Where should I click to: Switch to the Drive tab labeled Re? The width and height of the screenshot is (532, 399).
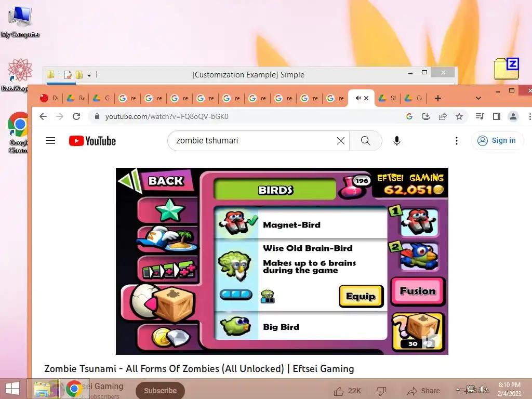tap(75, 98)
